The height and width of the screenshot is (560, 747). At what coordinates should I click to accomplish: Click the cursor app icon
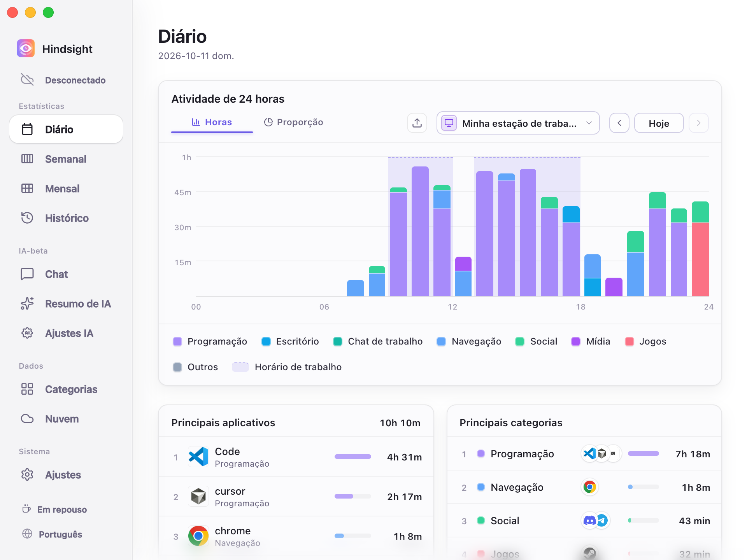coord(198,496)
